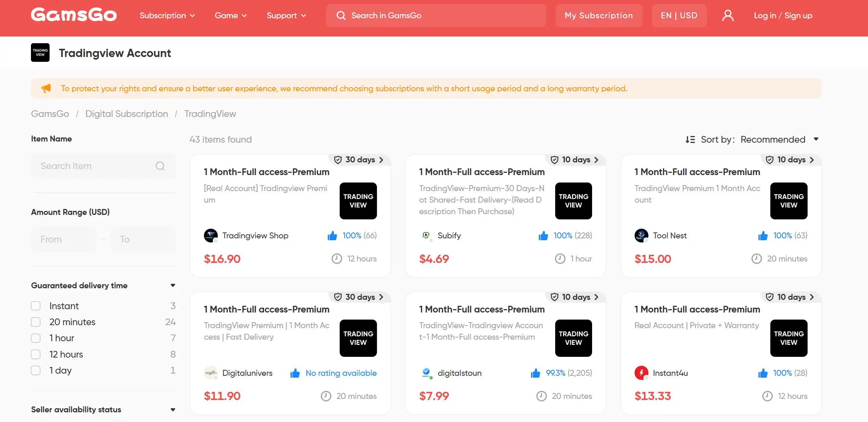Click thumbs-up icon for Instant4u
The height and width of the screenshot is (422, 868).
tap(763, 373)
